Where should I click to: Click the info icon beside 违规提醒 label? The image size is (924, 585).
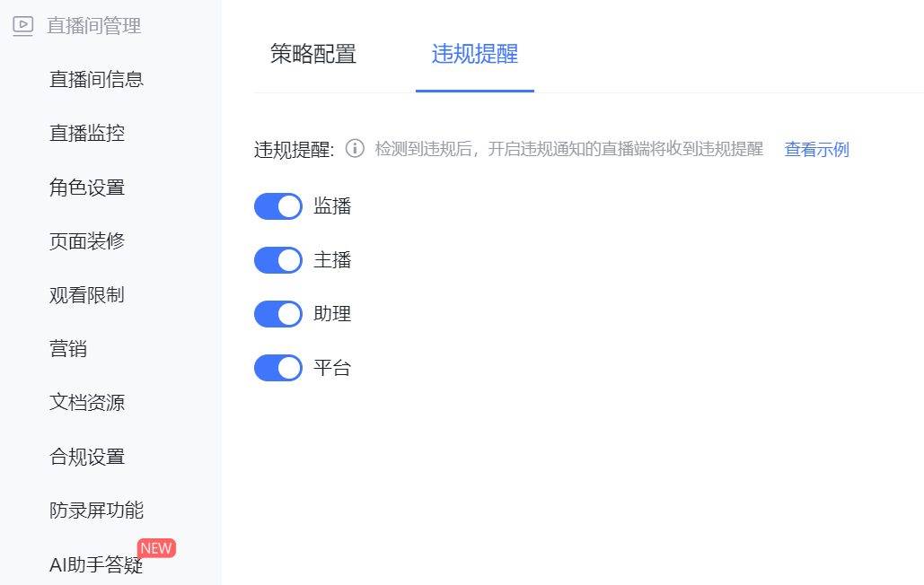click(355, 148)
